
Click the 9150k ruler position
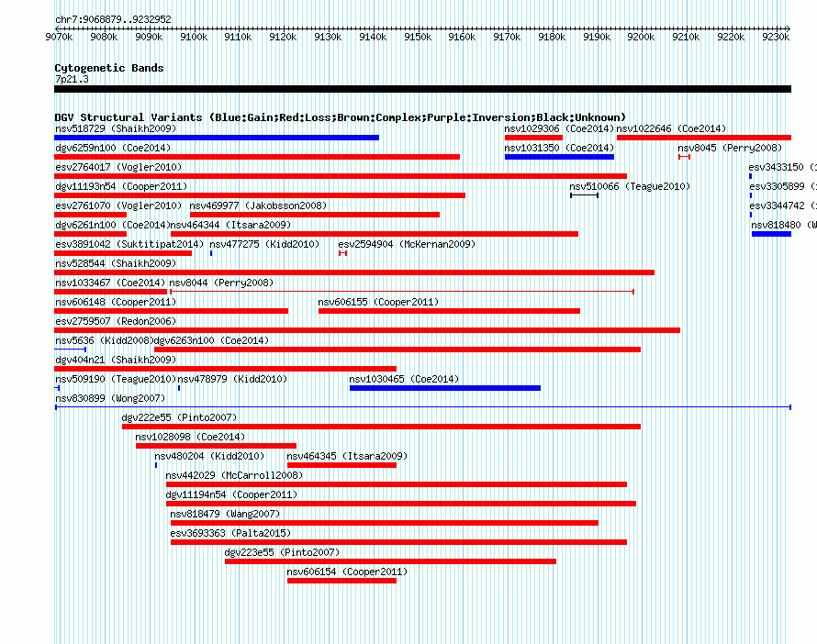418,37
